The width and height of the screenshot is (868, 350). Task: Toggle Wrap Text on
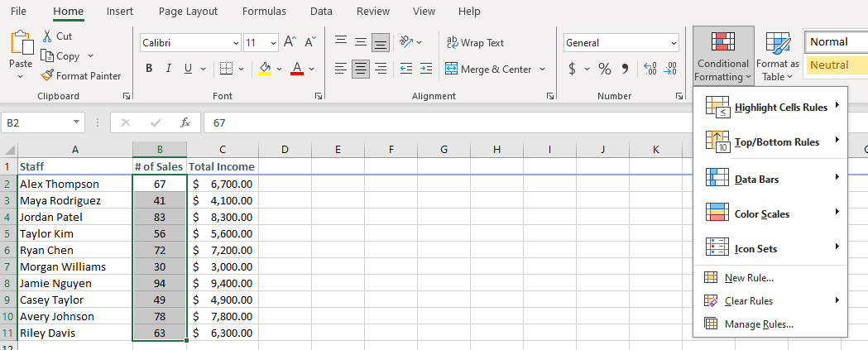pos(475,43)
